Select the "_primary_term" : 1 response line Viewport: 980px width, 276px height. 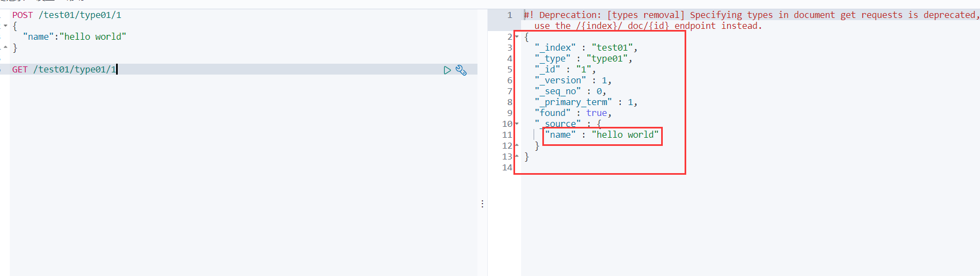586,102
